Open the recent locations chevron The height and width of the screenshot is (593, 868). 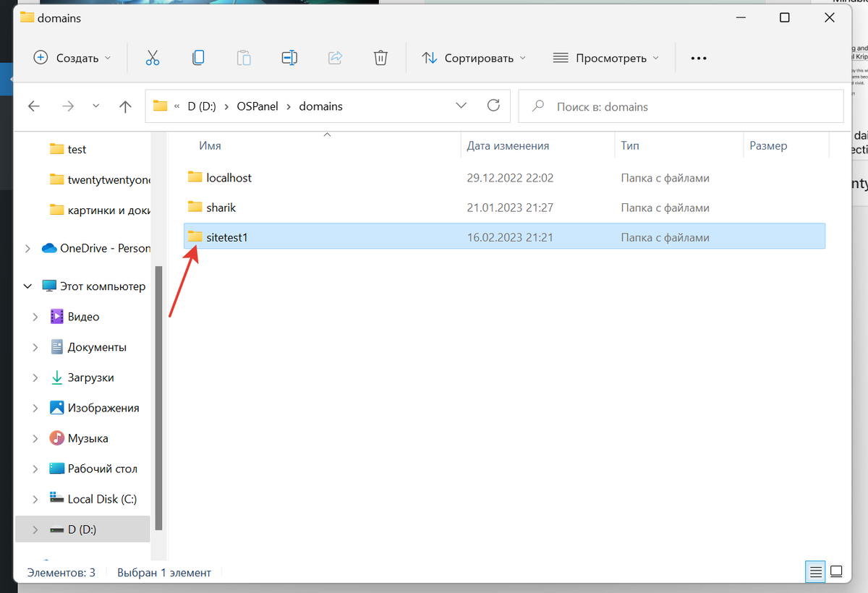96,106
